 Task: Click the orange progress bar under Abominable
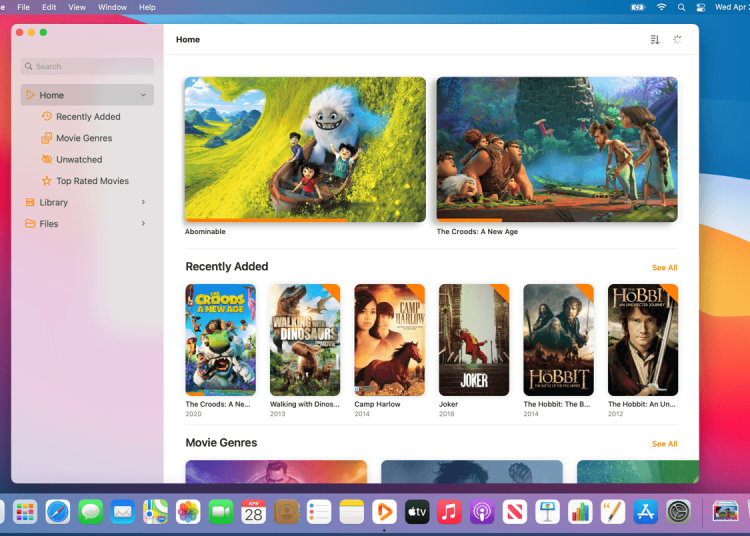click(265, 220)
